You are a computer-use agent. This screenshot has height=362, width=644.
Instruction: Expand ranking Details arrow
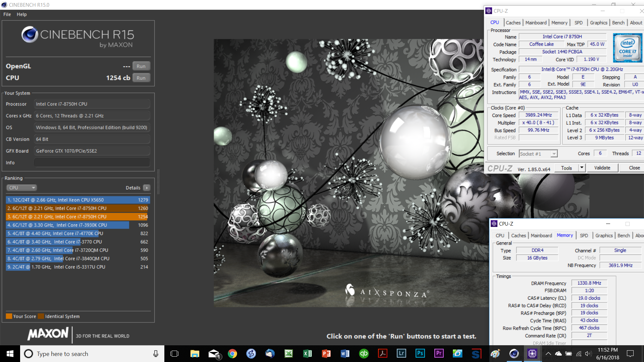click(147, 188)
